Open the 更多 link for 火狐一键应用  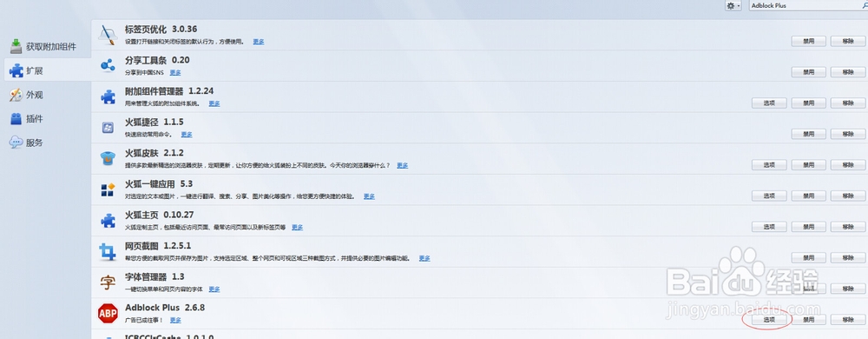pyautogui.click(x=369, y=196)
